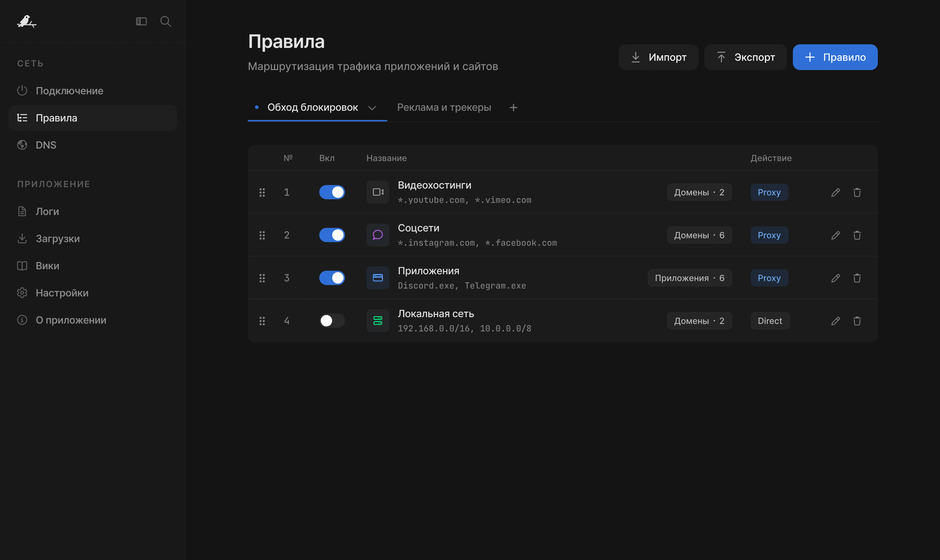940x560 pixels.
Task: Select Правила in sidebar
Action: pyautogui.click(x=93, y=118)
